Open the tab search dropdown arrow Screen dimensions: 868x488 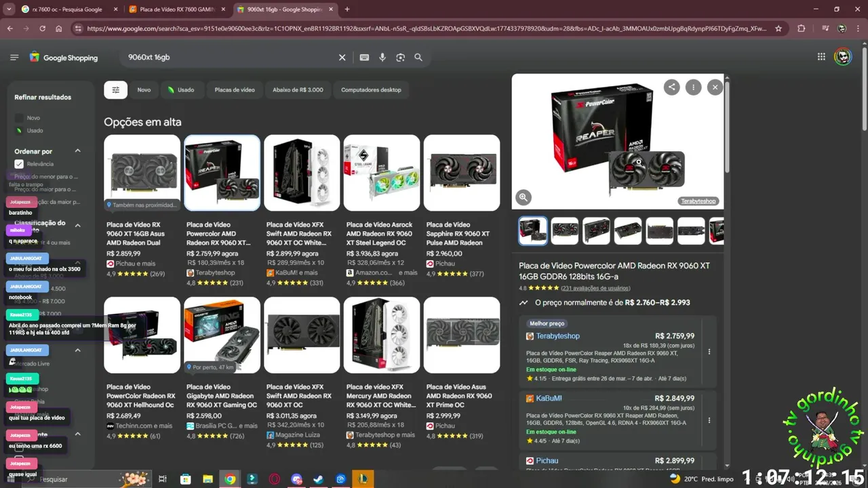click(x=9, y=9)
